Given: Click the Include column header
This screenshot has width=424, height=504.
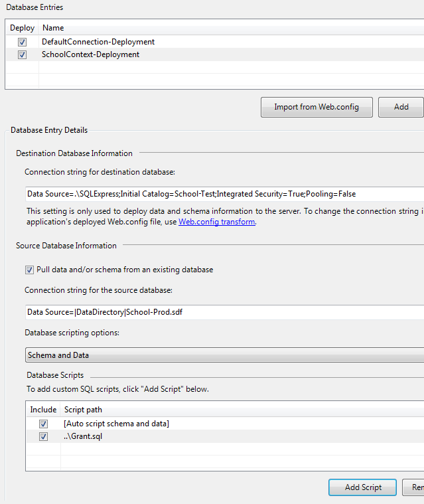Looking at the screenshot, I should pyautogui.click(x=43, y=410).
